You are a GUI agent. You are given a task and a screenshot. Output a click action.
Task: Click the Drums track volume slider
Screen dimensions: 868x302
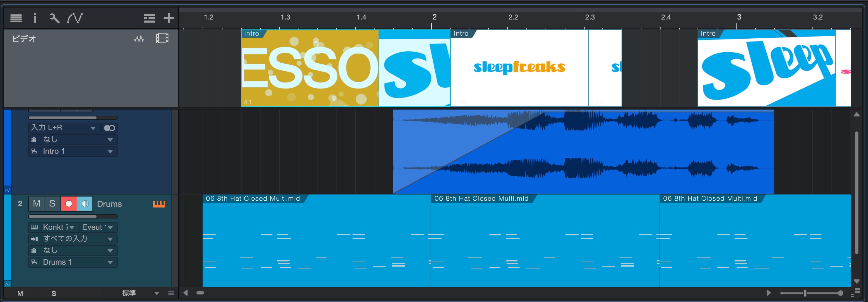(x=73, y=216)
